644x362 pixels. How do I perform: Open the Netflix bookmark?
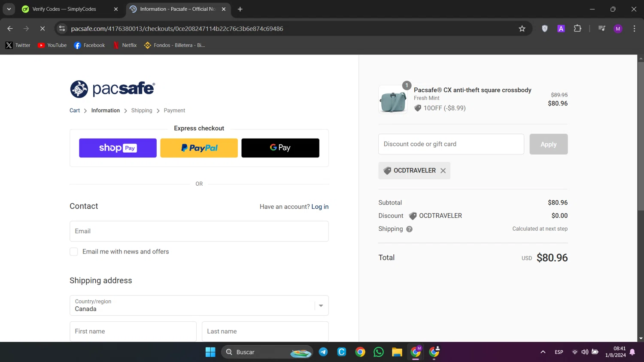tap(125, 45)
